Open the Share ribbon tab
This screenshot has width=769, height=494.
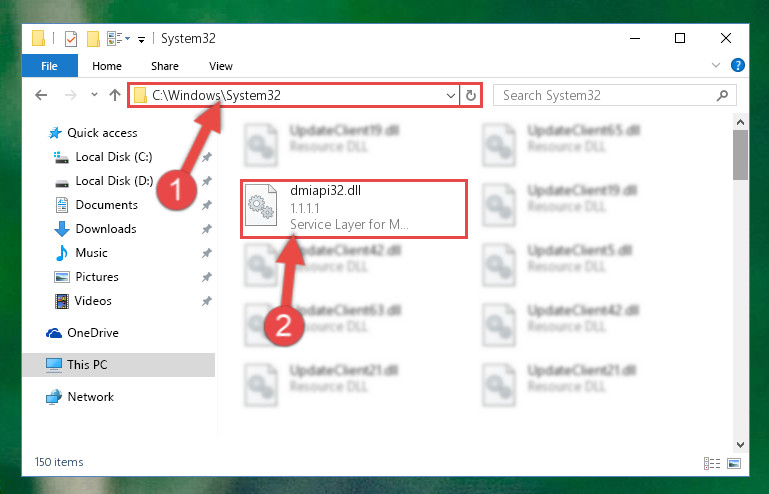tap(165, 66)
